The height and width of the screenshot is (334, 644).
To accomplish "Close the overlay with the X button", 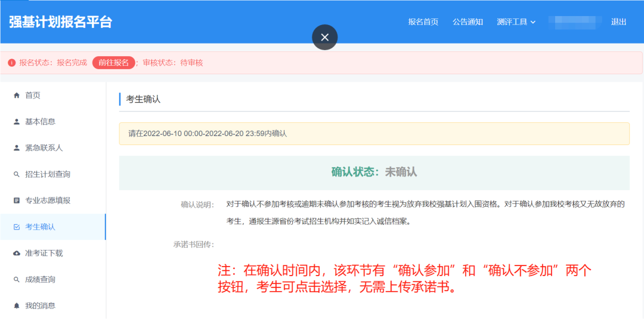I will point(324,37).
